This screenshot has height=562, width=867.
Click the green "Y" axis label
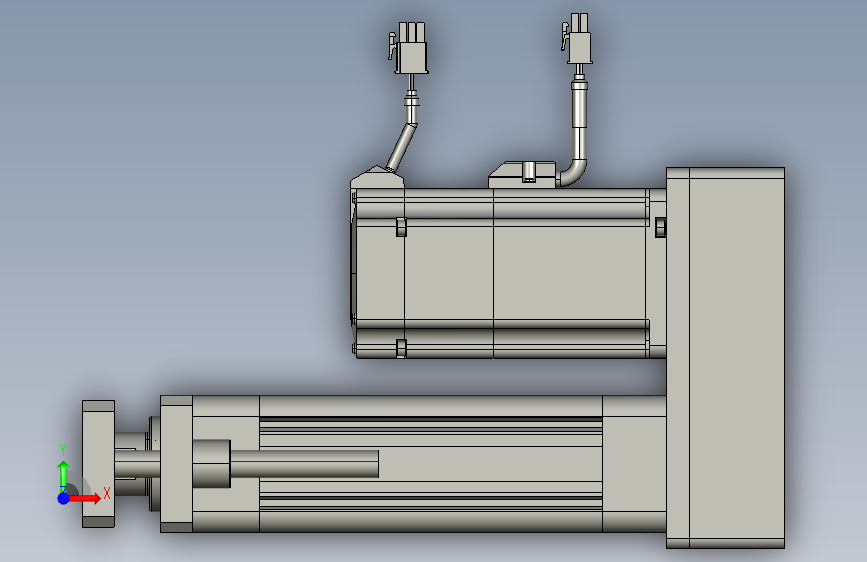click(63, 450)
